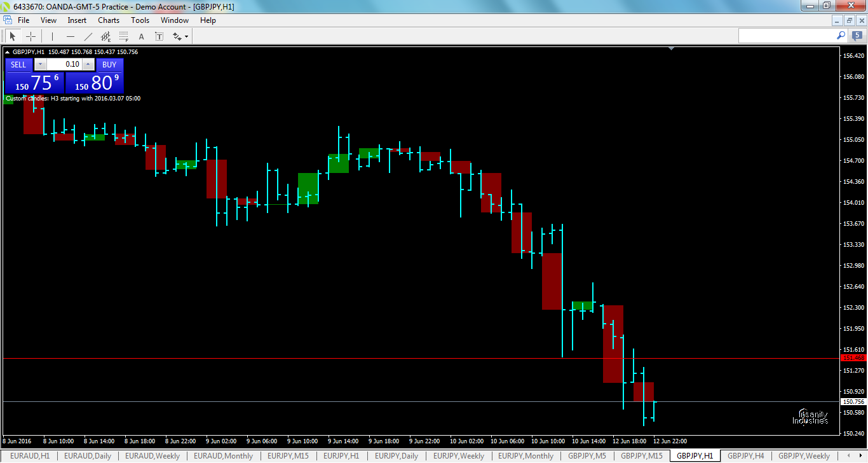Close the inner GBPJPY chart window
This screenshot has height=463, width=868.
(x=860, y=20)
